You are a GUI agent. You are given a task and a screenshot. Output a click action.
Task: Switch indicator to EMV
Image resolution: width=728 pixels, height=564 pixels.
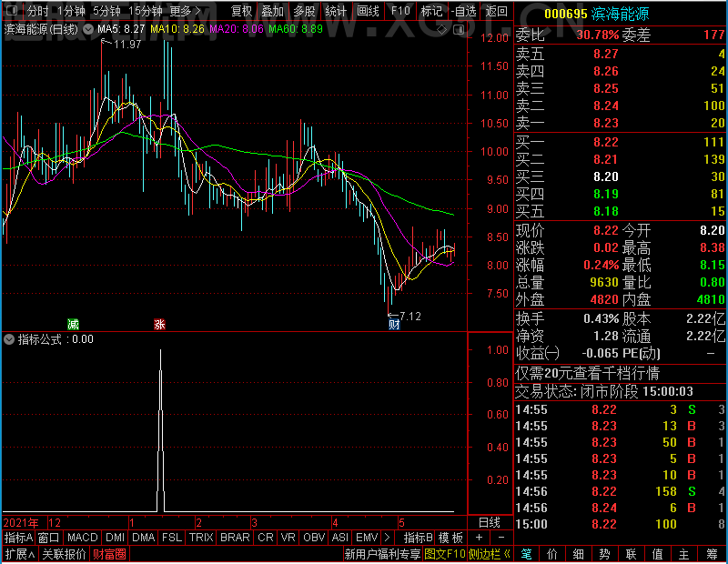pyautogui.click(x=367, y=538)
